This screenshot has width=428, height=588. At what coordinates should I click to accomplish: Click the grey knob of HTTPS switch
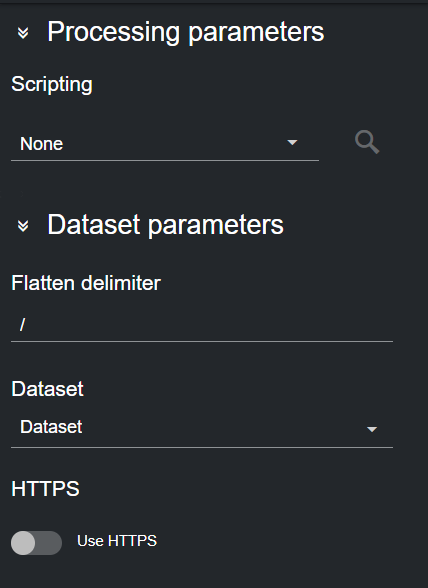click(23, 543)
